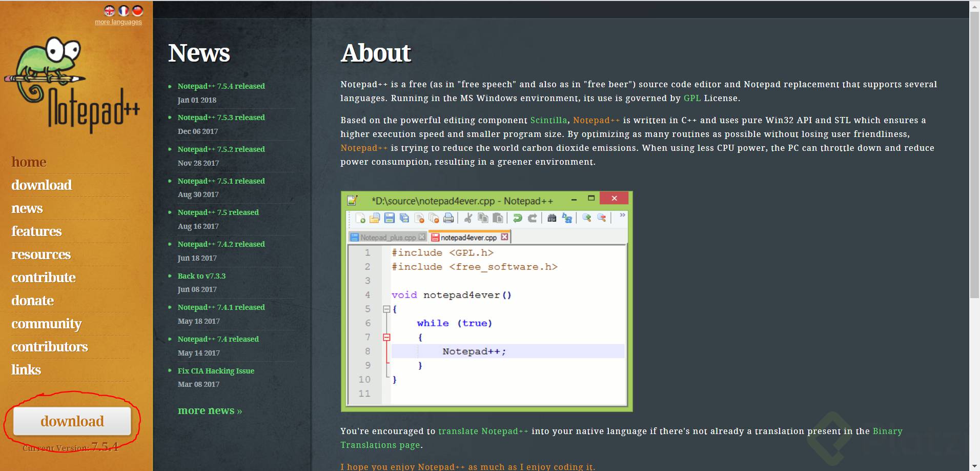Image resolution: width=980 pixels, height=471 pixels.
Task: Open Back to v7.3.3 news
Action: [x=201, y=276]
